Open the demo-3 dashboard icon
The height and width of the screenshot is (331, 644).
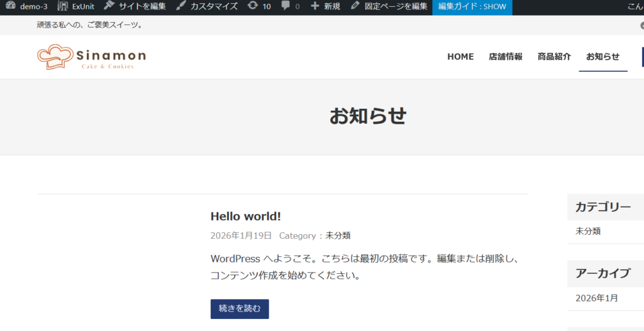click(11, 6)
